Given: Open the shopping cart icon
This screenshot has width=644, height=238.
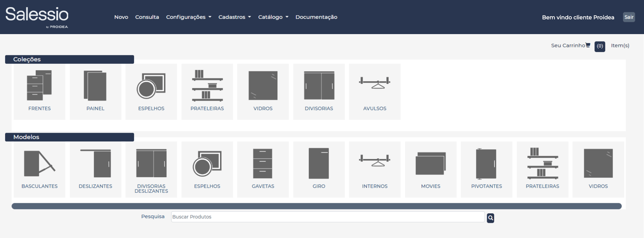Looking at the screenshot, I should pyautogui.click(x=588, y=45).
